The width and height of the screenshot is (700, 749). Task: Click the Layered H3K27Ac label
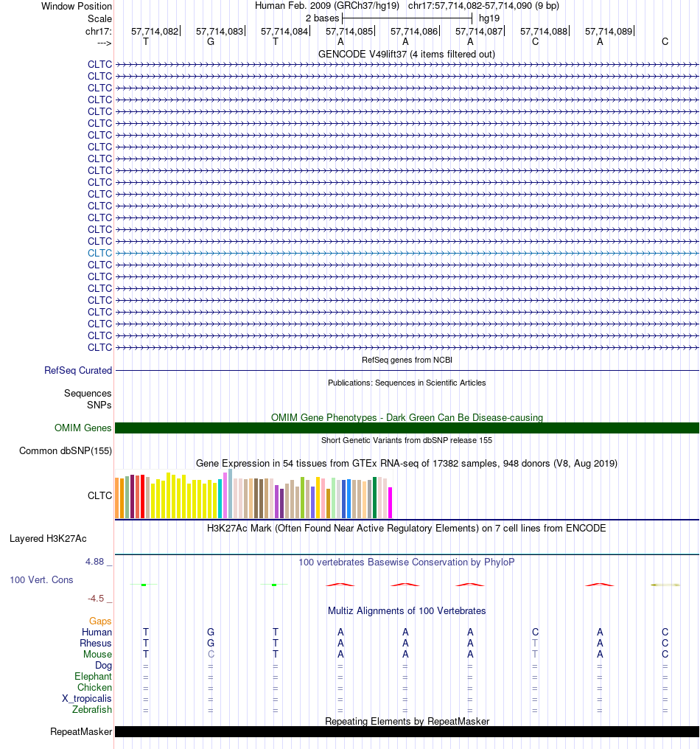point(48,538)
